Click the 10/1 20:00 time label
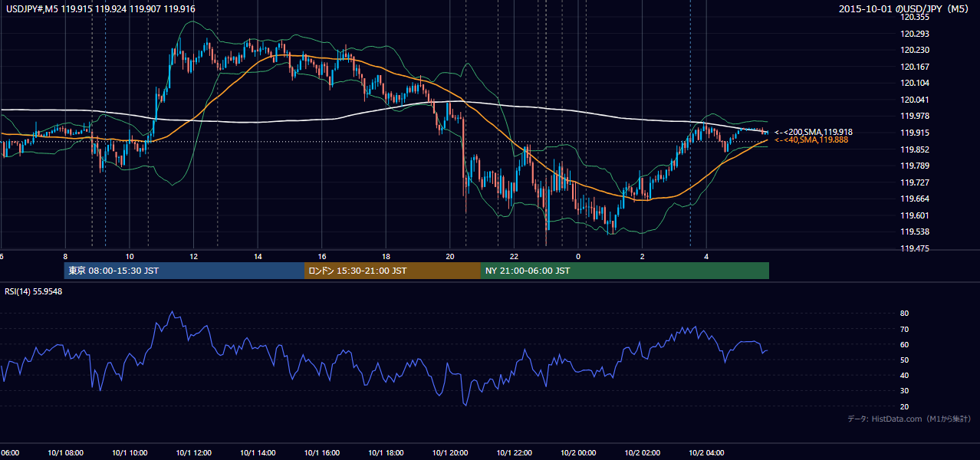 [x=449, y=453]
